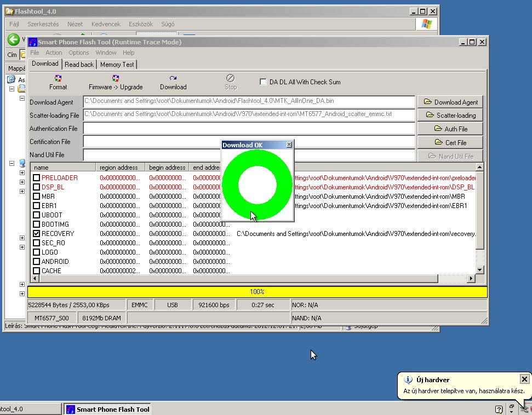Click the help question mark tray icon
The width and height of the screenshot is (532, 415).
point(499,409)
